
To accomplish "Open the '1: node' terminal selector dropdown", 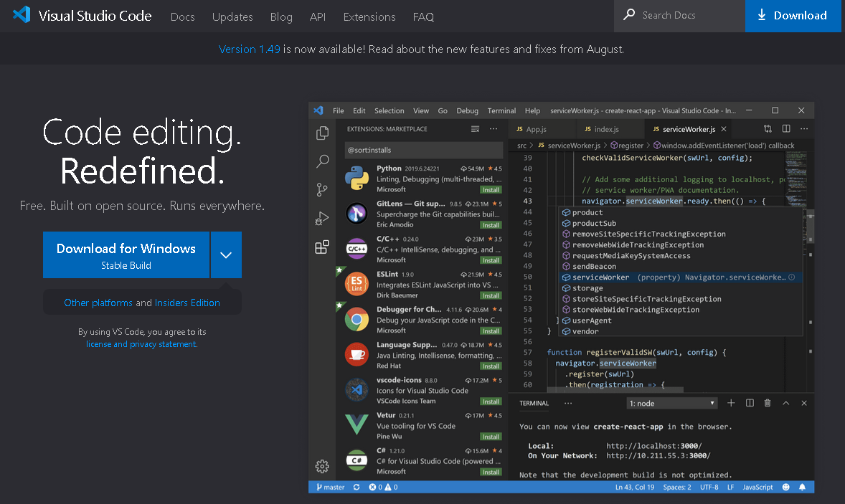I will point(672,404).
